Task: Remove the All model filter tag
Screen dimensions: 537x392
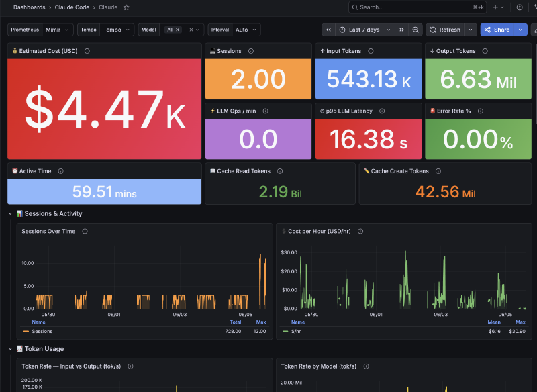Action: click(x=177, y=30)
